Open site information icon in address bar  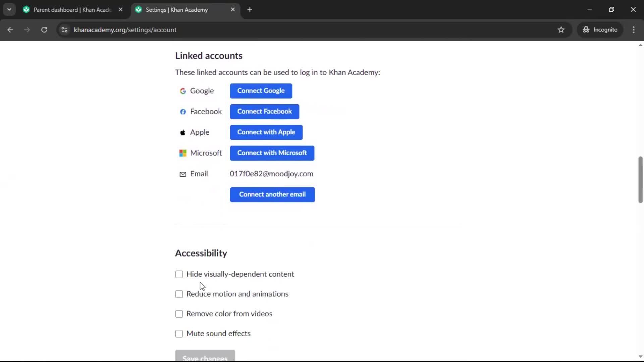point(64,30)
